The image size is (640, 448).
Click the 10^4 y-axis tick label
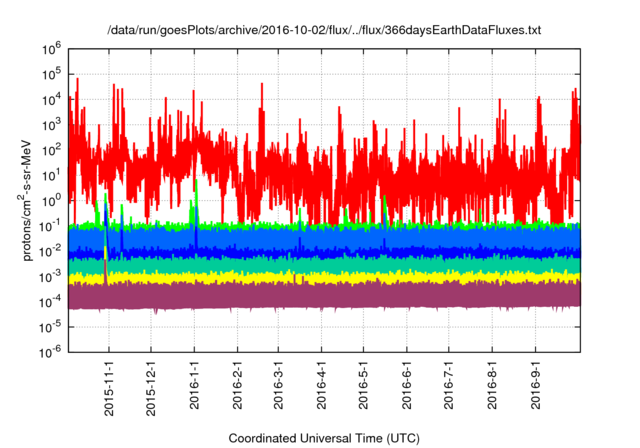click(51, 100)
